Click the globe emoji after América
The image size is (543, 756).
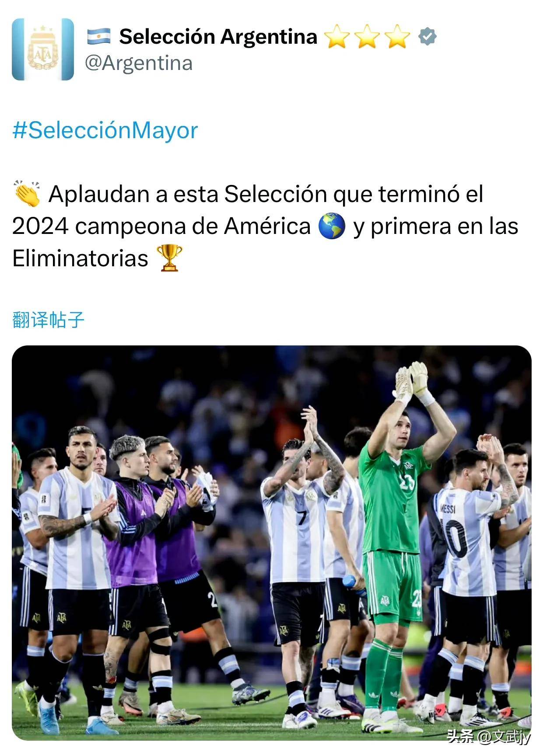coord(332,226)
